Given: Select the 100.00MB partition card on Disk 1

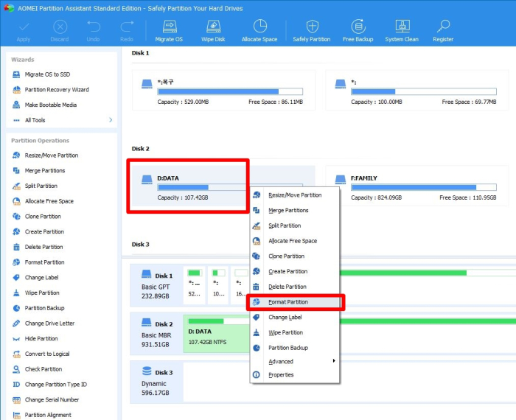Looking at the screenshot, I should (416, 90).
